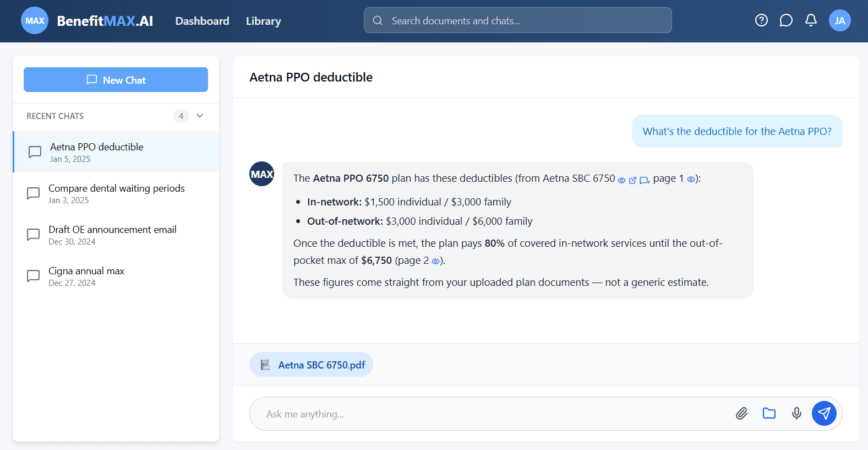The height and width of the screenshot is (450, 868).
Task: Collapse the Recent Chats chevron
Action: tap(200, 116)
